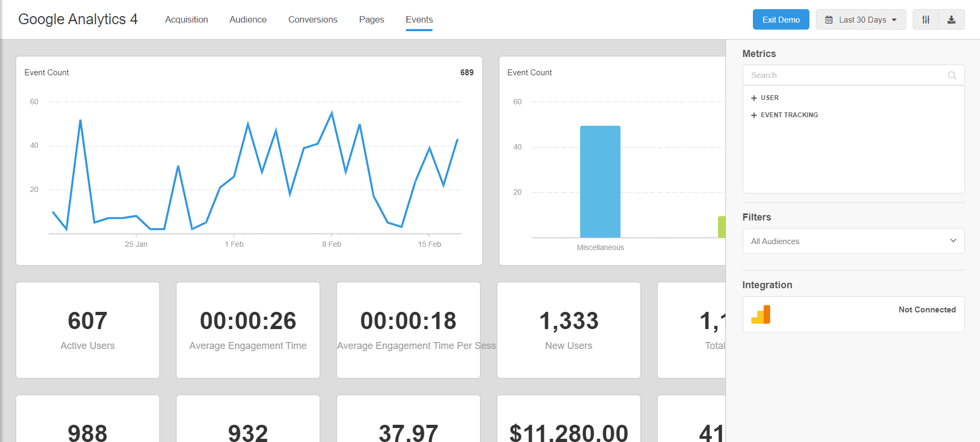This screenshot has width=980, height=442.
Task: Select the 988 metric card
Action: pyautogui.click(x=88, y=419)
